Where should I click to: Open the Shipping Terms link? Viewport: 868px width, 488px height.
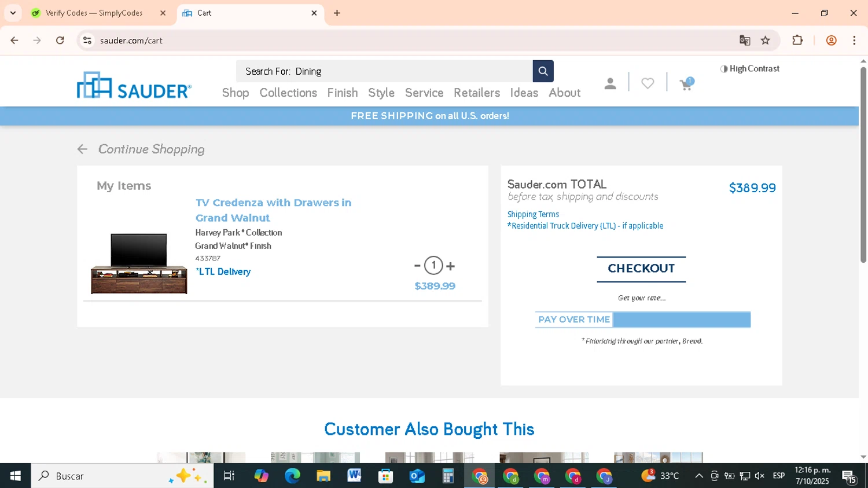(533, 214)
